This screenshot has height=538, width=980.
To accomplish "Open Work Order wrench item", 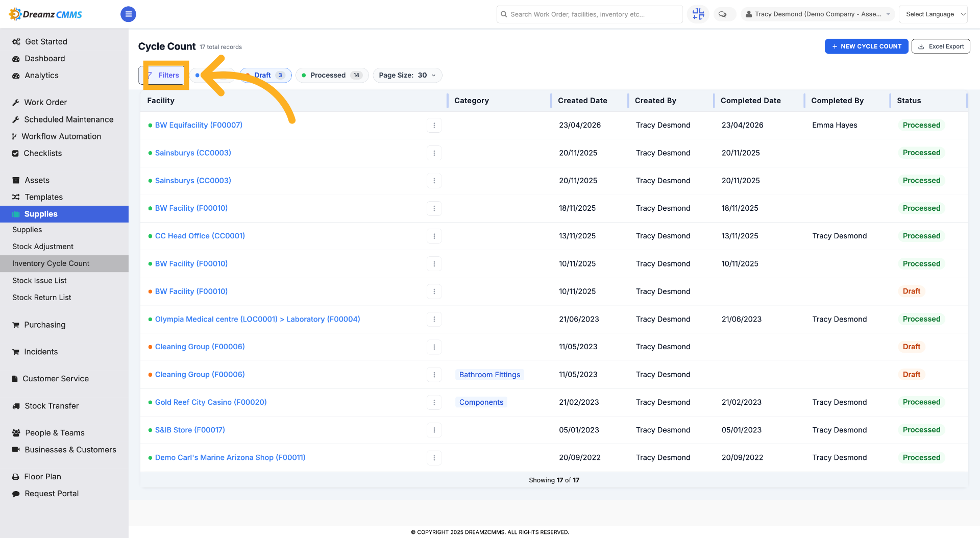I will [x=45, y=103].
